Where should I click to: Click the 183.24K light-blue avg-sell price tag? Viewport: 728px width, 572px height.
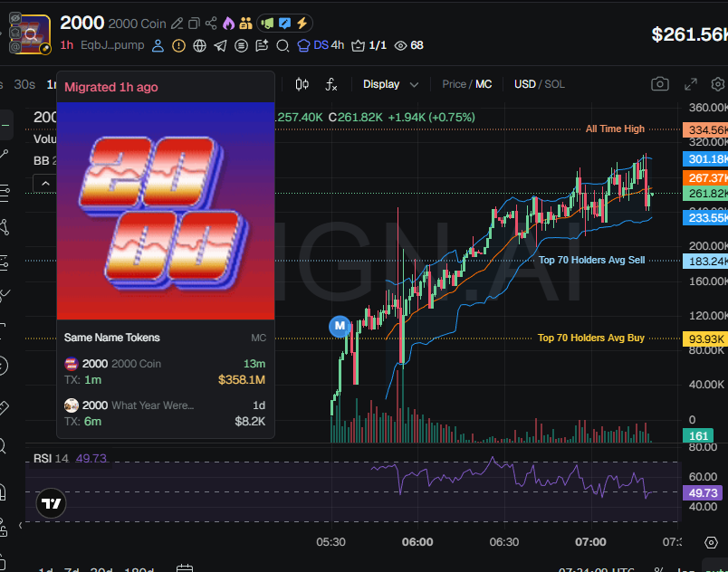706,262
